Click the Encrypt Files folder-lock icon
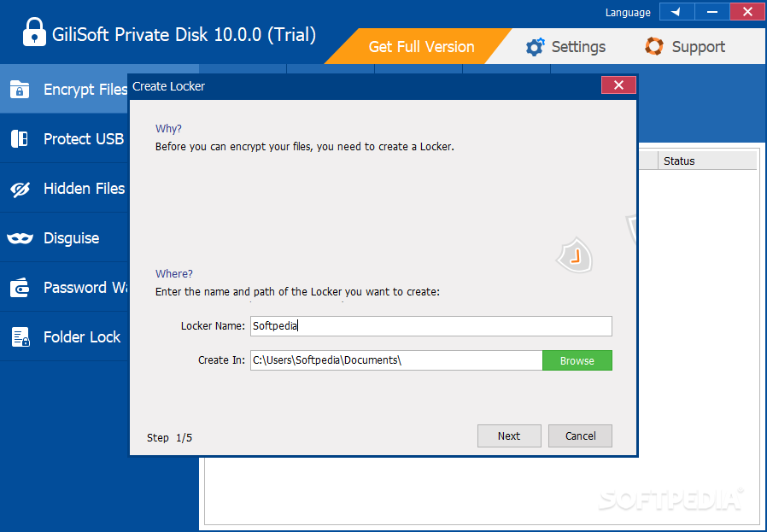This screenshot has width=767, height=532. pos(20,90)
